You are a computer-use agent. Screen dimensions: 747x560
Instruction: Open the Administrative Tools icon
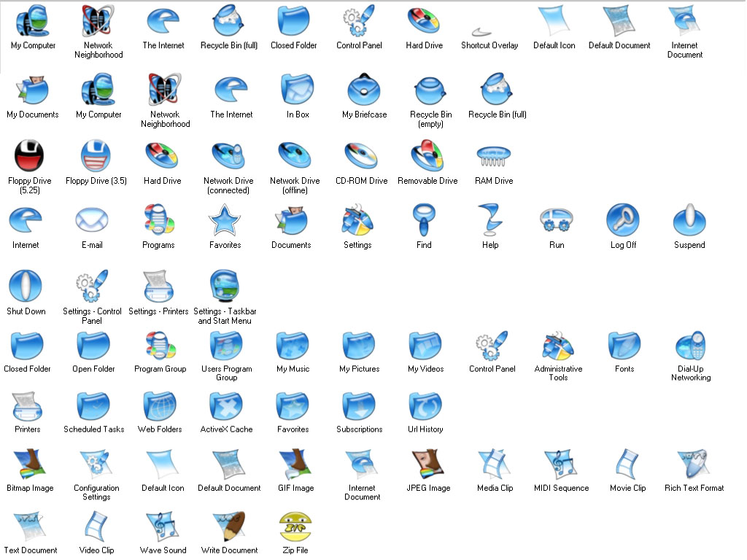pyautogui.click(x=558, y=345)
